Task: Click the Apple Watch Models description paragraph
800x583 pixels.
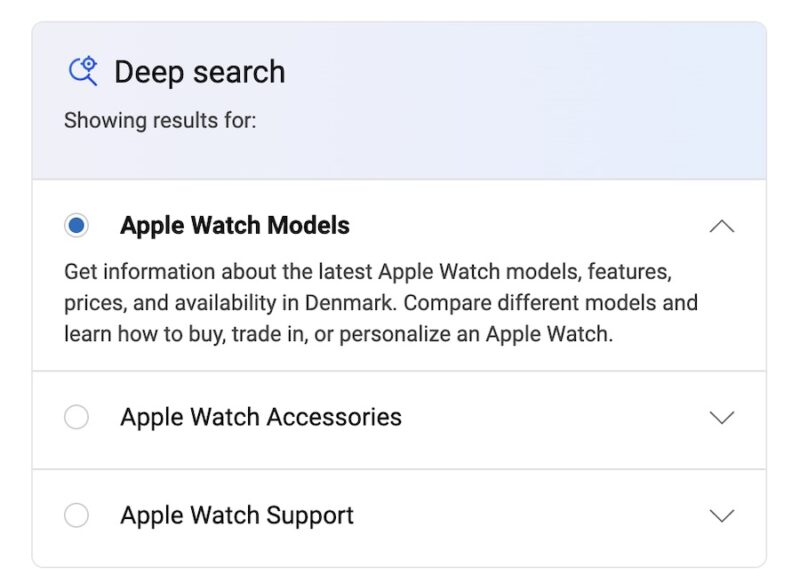Action: pos(380,302)
